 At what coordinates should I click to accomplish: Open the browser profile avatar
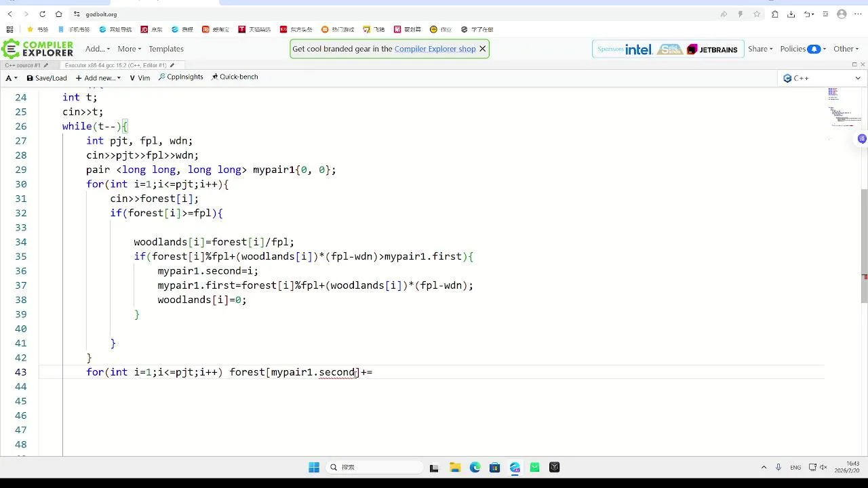pyautogui.click(x=842, y=14)
